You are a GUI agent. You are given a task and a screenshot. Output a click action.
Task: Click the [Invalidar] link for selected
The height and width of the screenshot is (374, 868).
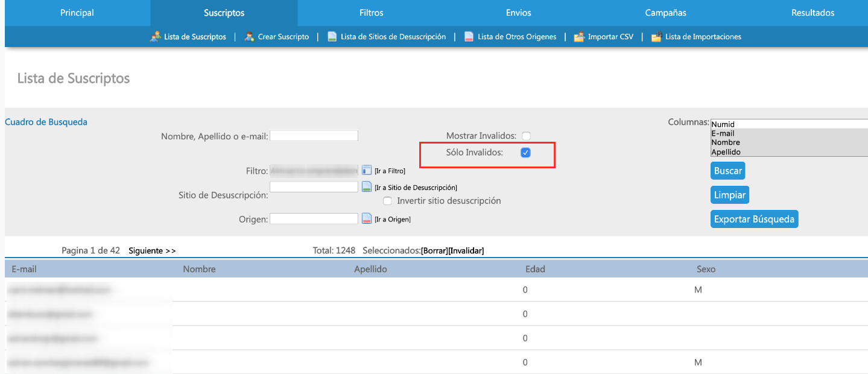point(466,250)
